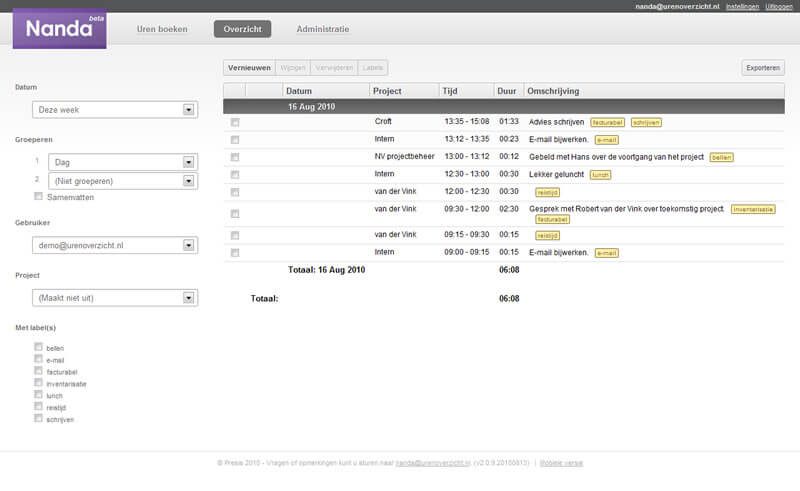Screen dimensions: 800x491
Task: Switch to the Overzicht tab
Action: click(242, 29)
